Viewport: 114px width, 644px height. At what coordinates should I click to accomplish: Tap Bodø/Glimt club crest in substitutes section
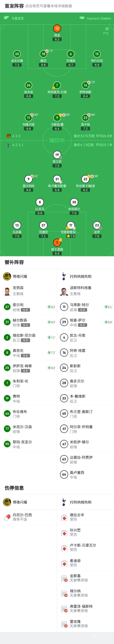coord(7,277)
